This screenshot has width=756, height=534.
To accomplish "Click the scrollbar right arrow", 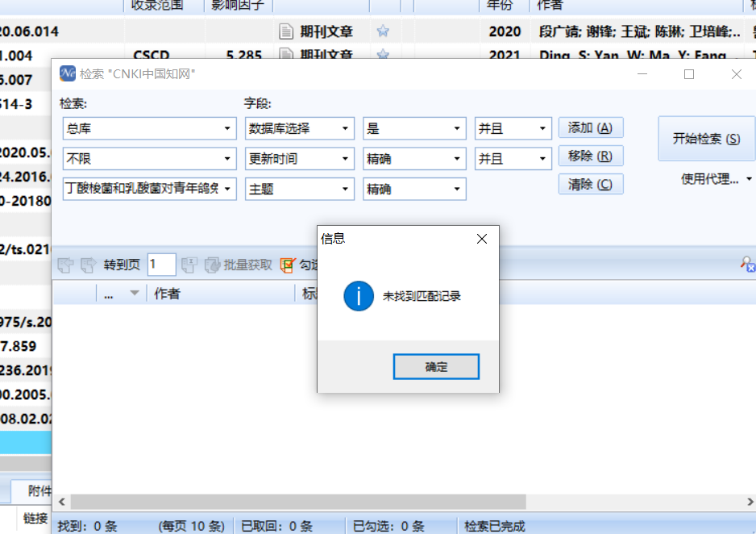I will pyautogui.click(x=750, y=502).
